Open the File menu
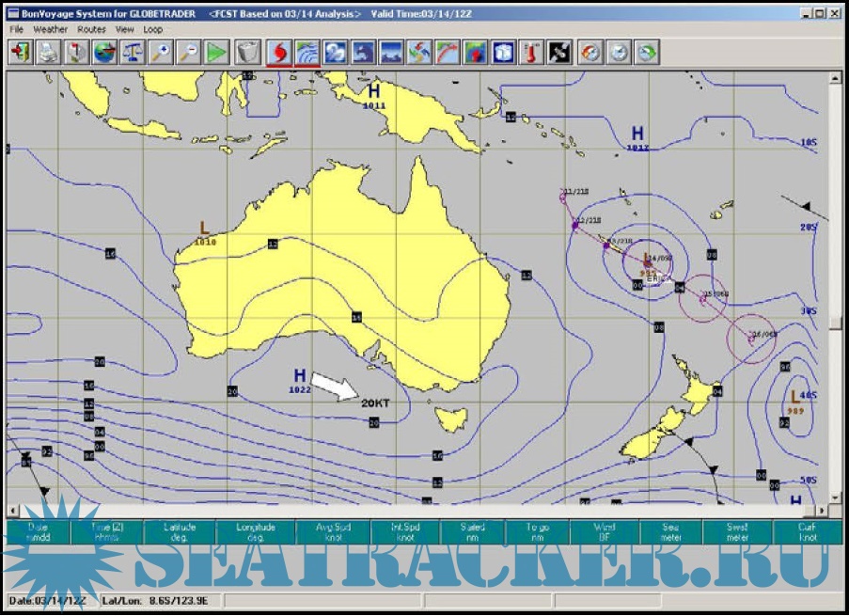The height and width of the screenshot is (616, 849). pyautogui.click(x=17, y=29)
